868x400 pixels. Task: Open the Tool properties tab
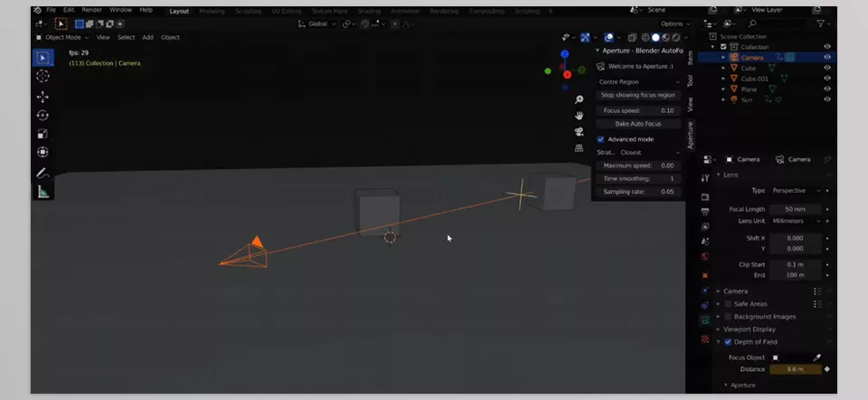[x=704, y=178]
